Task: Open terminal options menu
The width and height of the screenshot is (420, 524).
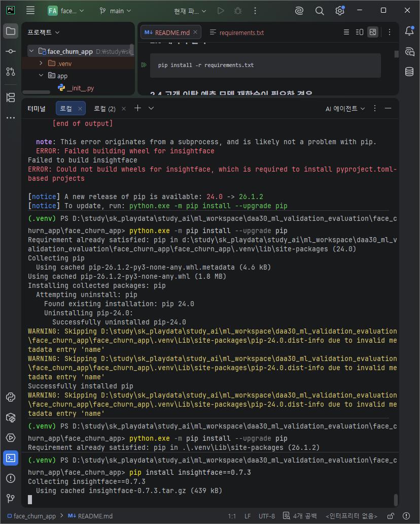Action: 375,108
